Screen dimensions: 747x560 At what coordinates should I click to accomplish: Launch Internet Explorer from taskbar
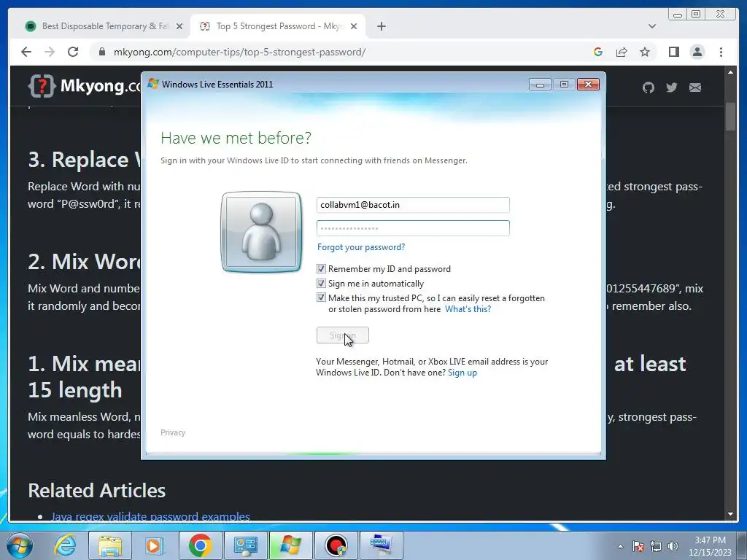click(65, 545)
